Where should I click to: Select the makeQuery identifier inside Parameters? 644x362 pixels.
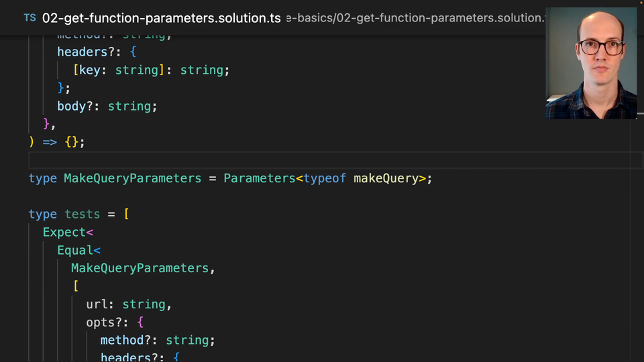[x=386, y=178]
